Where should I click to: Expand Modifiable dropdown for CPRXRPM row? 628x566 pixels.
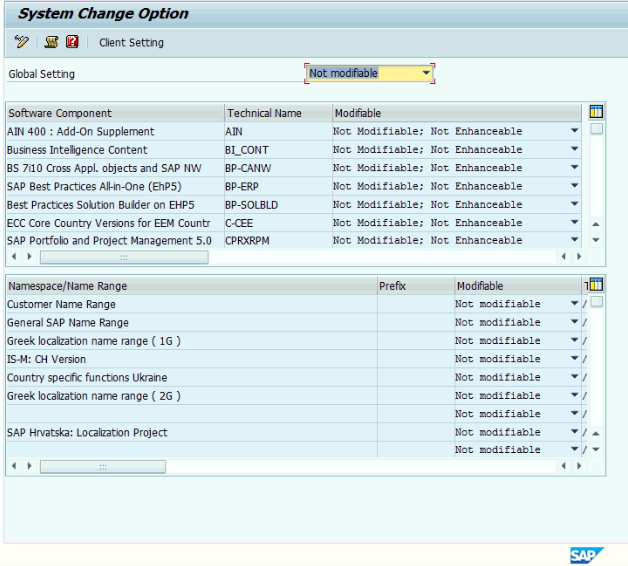coord(574,240)
